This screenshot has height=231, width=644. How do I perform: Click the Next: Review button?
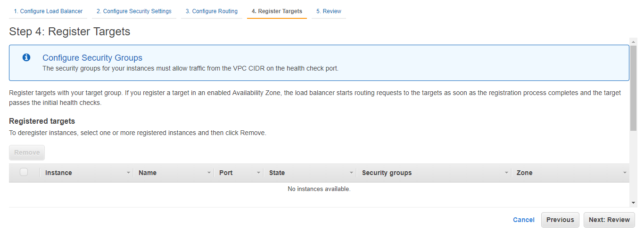(609, 220)
